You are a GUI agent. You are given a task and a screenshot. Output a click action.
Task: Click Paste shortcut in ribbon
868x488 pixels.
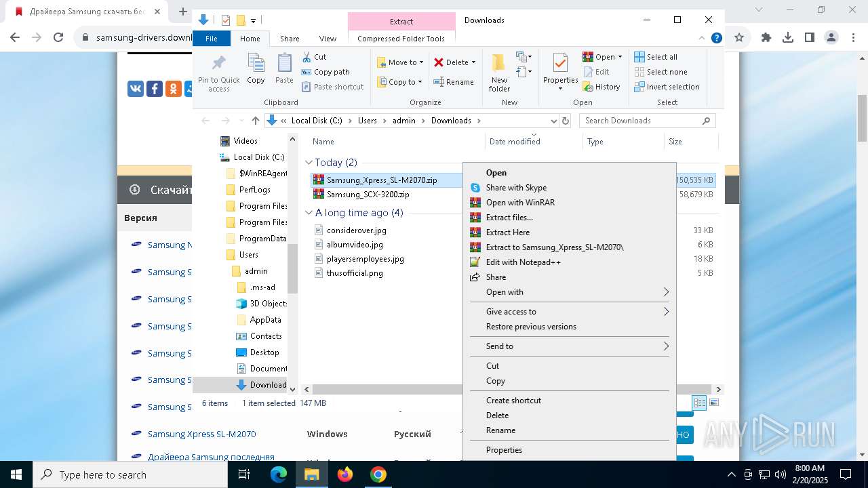pyautogui.click(x=332, y=87)
